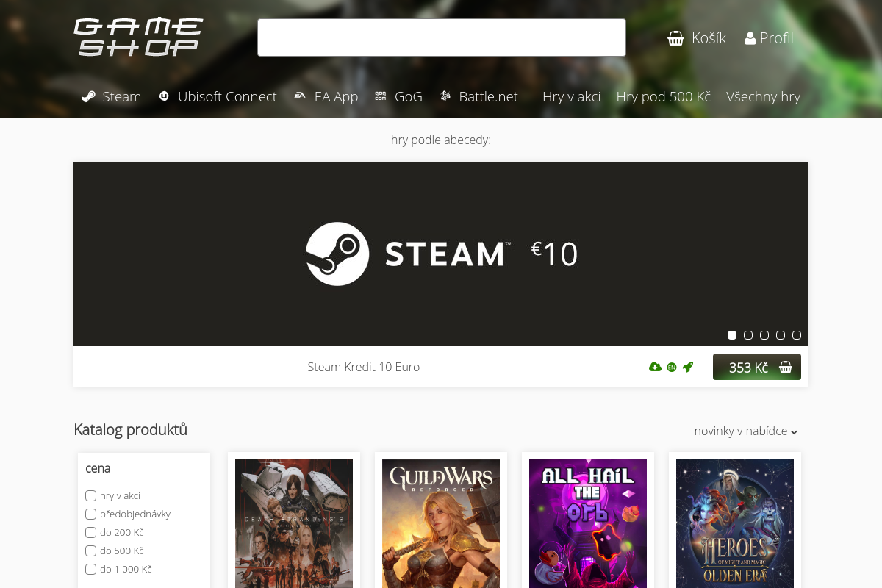
Task: Add Steam Kredit for 353 Kč to cart
Action: [757, 367]
